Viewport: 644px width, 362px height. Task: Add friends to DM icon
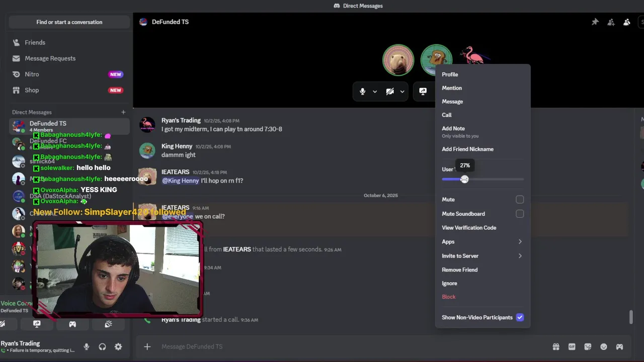pos(611,22)
